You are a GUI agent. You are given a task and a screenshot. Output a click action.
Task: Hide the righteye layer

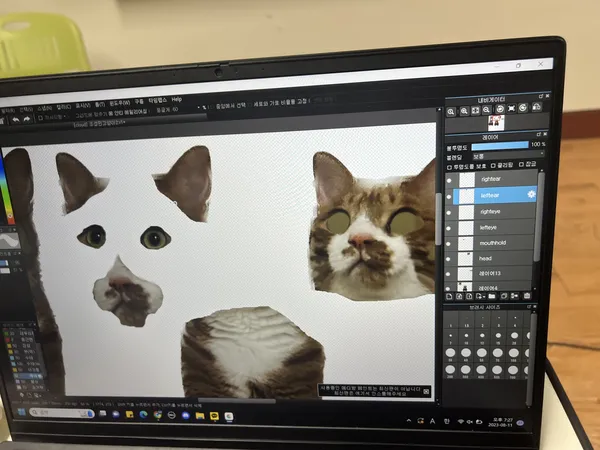[449, 213]
